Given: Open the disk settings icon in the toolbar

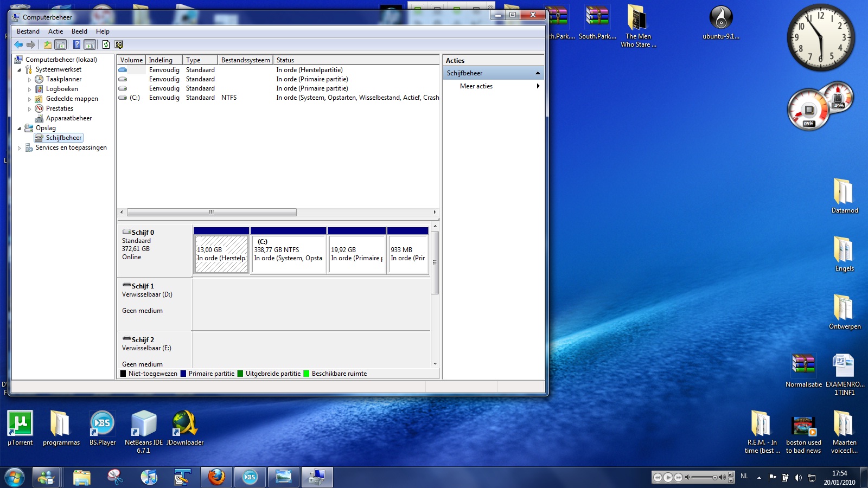Looking at the screenshot, I should (x=119, y=44).
